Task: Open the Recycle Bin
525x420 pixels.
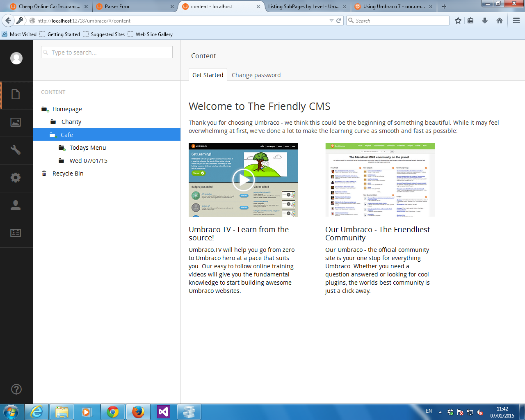Action: (68, 173)
